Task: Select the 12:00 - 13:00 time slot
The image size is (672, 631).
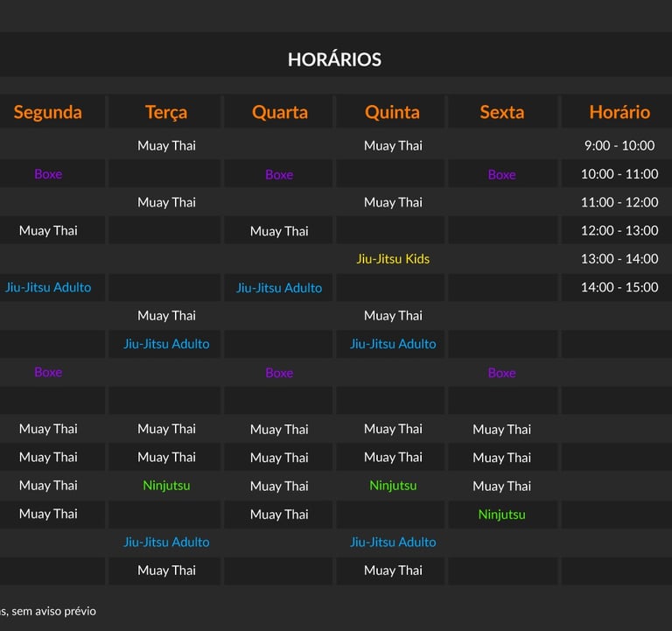Action: [x=619, y=231]
